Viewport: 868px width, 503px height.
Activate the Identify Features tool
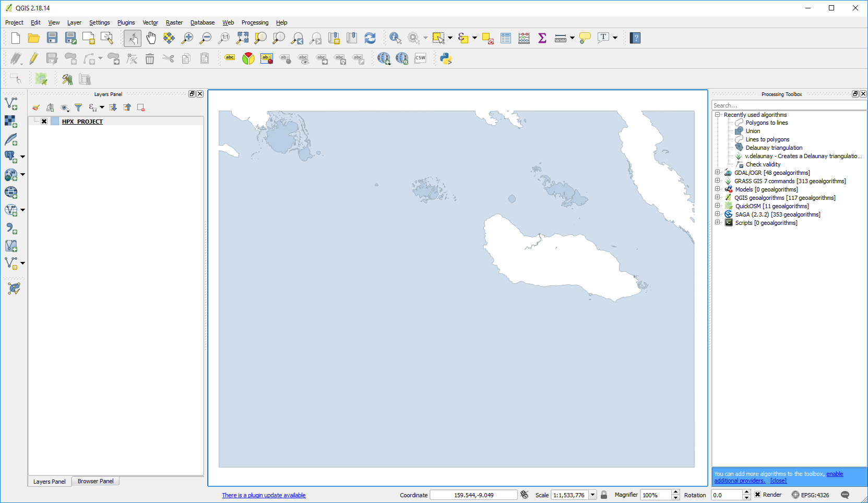[x=395, y=38]
